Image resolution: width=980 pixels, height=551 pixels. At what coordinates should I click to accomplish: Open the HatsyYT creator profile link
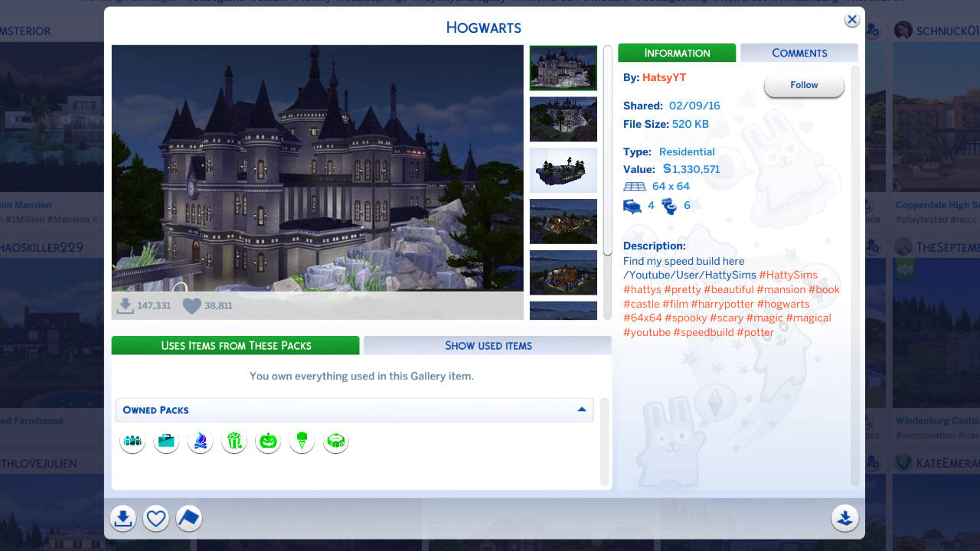tap(665, 77)
